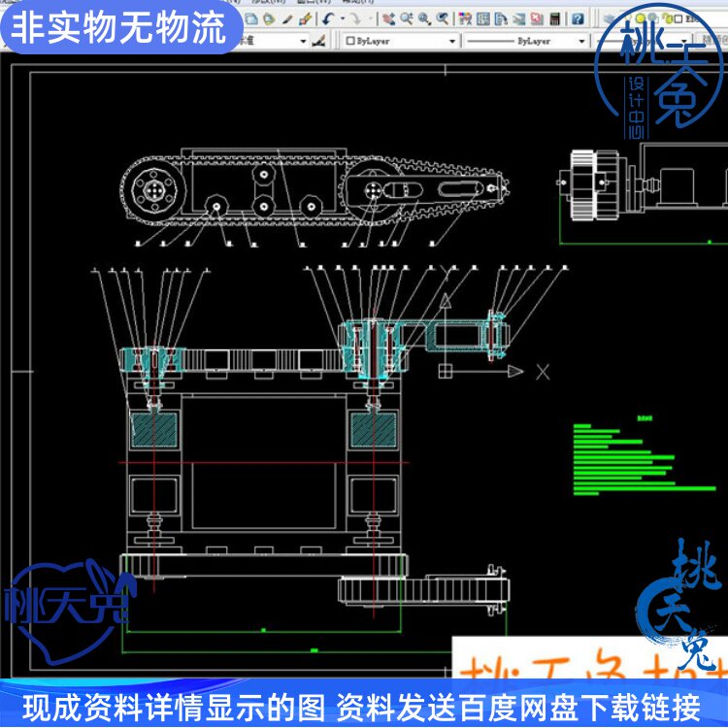Open the ByLayer linetype control dropdown
The height and width of the screenshot is (728, 728).
pyautogui.click(x=525, y=42)
